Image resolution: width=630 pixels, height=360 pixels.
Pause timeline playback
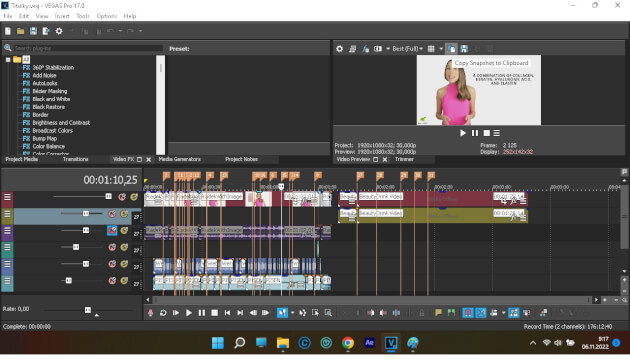(202, 313)
